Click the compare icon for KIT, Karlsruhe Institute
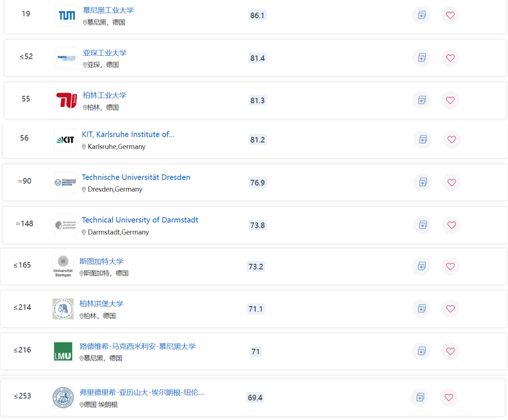This screenshot has width=508, height=420. 422,140
